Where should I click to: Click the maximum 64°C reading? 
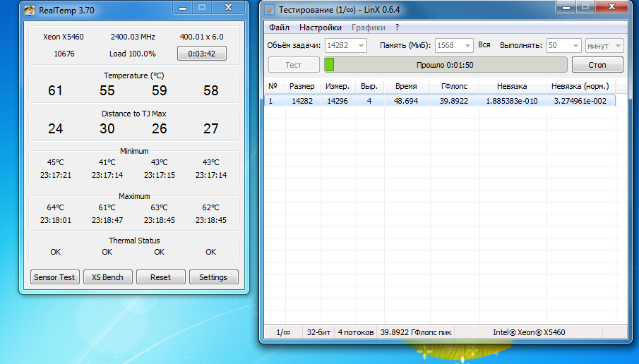pyautogui.click(x=55, y=207)
